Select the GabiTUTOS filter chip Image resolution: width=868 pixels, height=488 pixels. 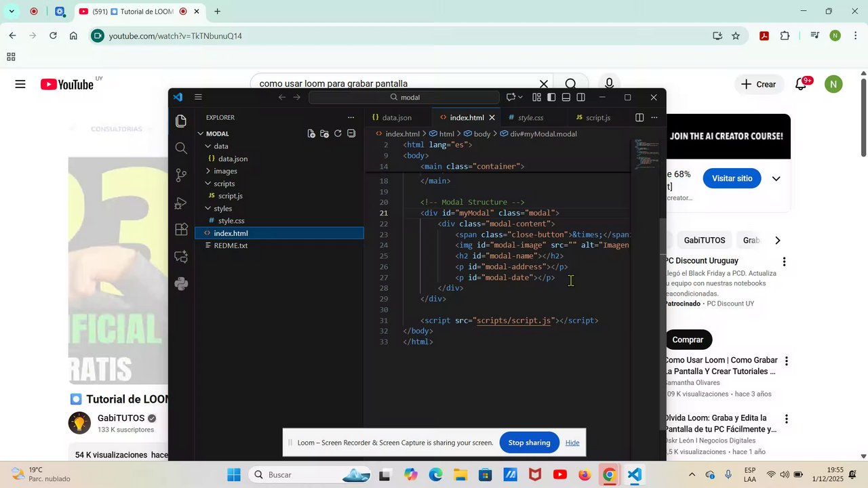tap(704, 241)
